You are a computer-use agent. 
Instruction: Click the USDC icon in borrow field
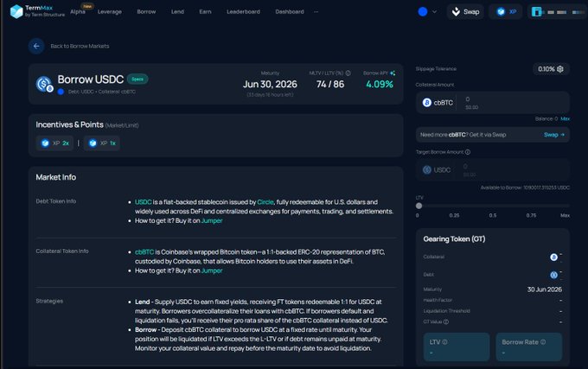point(427,170)
